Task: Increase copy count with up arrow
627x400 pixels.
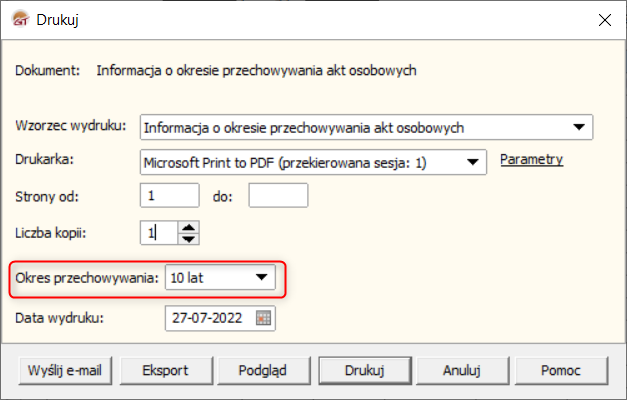Action: (189, 228)
